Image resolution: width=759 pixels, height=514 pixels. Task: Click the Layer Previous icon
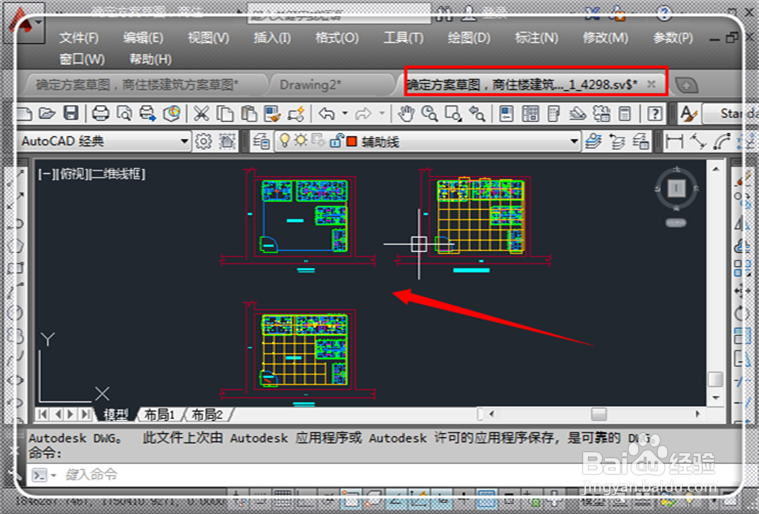(617, 141)
